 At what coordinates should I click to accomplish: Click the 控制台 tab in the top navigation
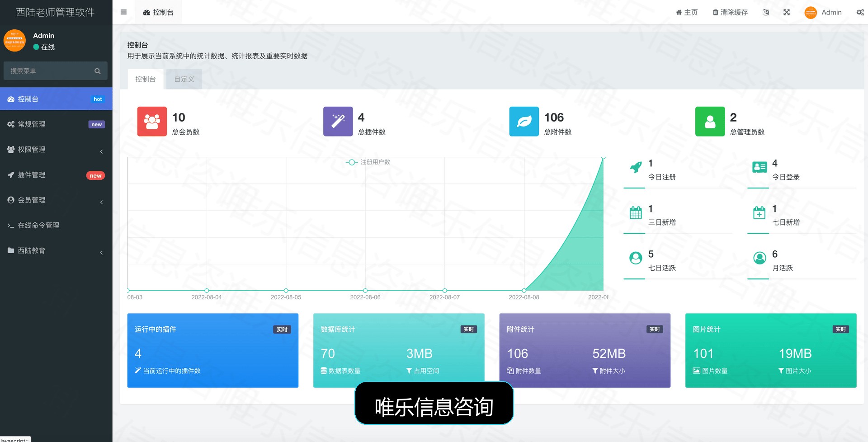pyautogui.click(x=158, y=12)
